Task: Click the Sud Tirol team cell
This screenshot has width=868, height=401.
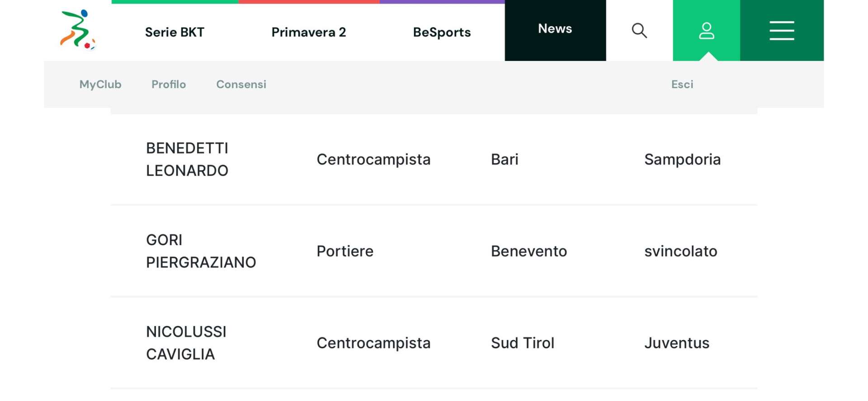Action: [523, 343]
